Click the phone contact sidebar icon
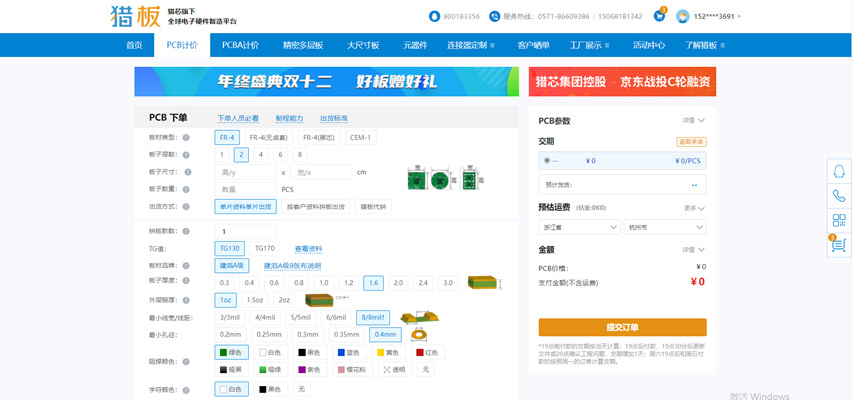This screenshot has width=852, height=400. coord(839,196)
